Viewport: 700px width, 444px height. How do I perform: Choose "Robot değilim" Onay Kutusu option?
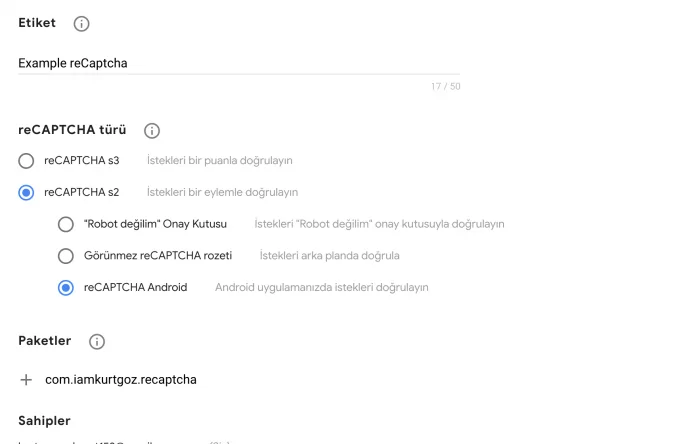pos(66,224)
